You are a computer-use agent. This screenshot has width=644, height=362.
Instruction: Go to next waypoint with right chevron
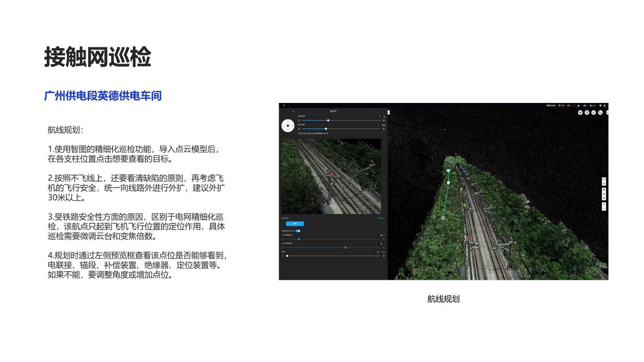click(x=373, y=111)
